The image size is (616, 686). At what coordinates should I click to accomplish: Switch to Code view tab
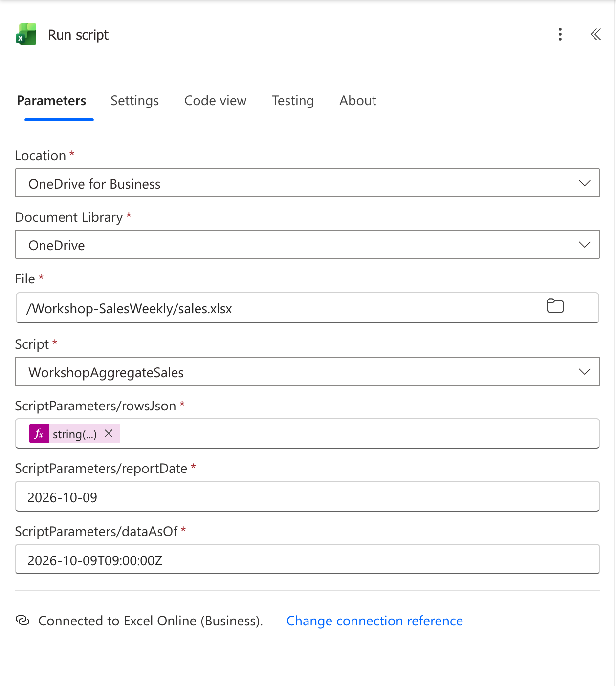point(216,101)
